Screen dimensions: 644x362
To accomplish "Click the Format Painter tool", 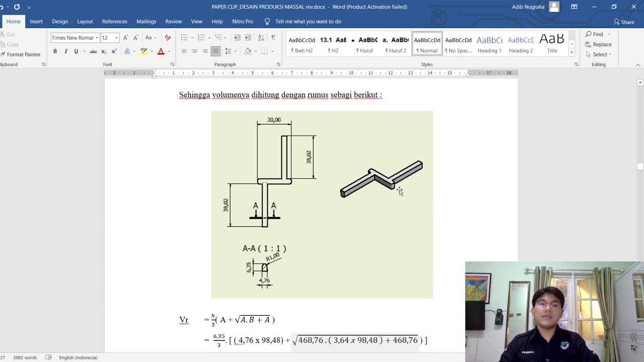I will point(20,54).
